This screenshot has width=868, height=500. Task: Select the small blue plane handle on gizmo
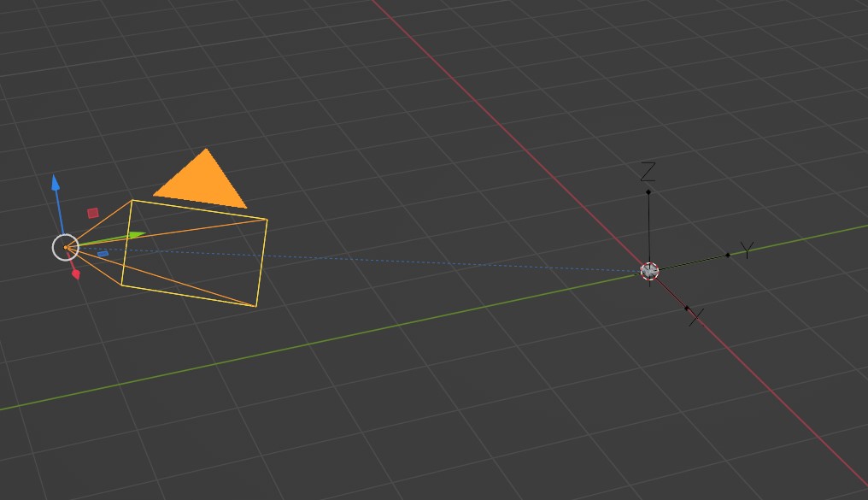[103, 254]
